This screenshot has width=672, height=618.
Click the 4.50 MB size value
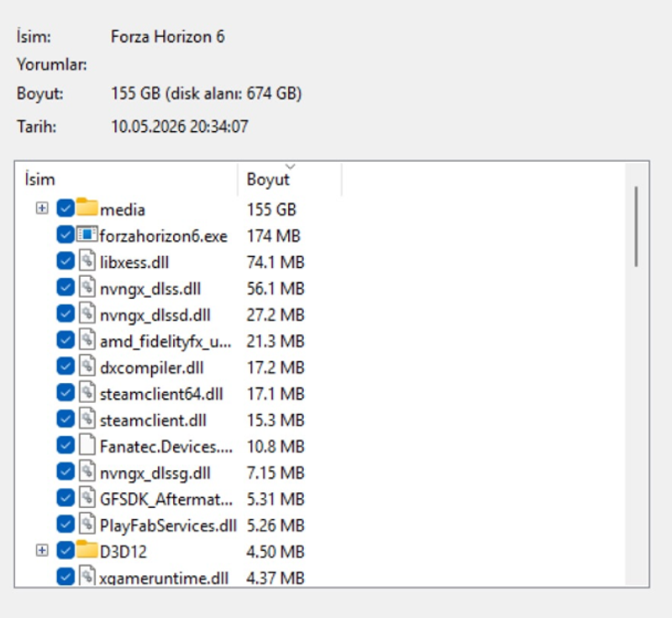(276, 552)
